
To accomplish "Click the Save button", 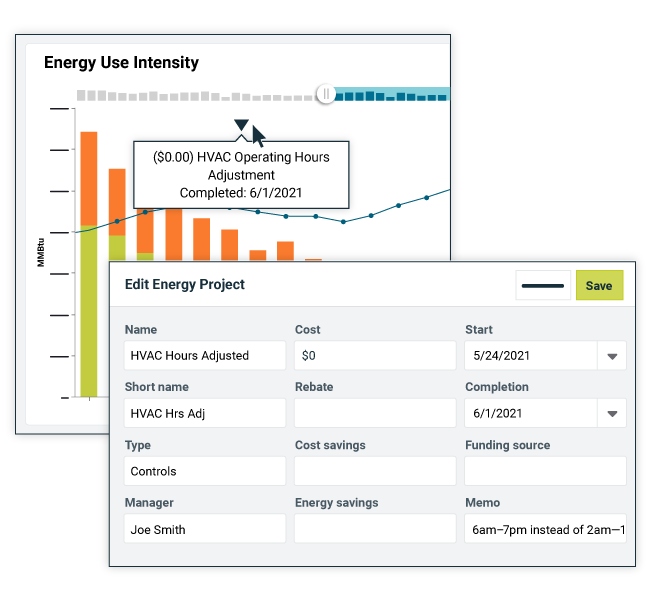I will click(599, 285).
